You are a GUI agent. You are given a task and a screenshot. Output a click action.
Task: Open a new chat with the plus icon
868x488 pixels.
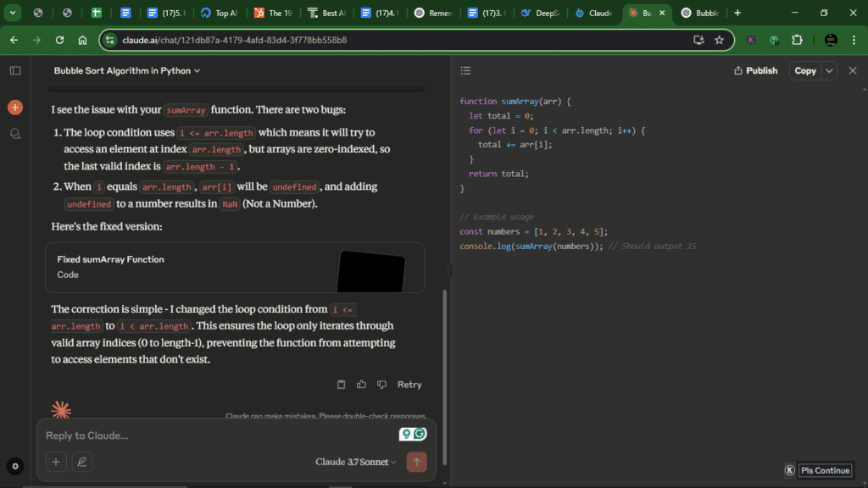(x=14, y=107)
